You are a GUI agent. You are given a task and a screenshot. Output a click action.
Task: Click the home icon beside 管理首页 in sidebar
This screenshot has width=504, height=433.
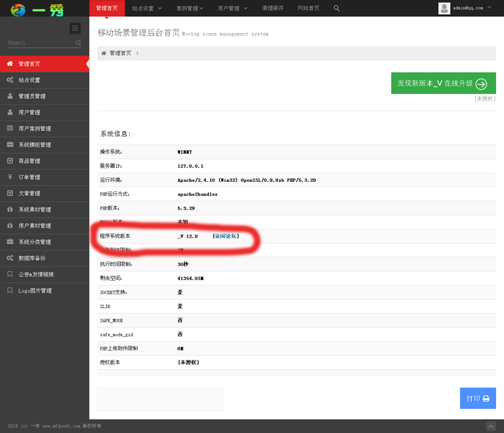[x=10, y=64]
